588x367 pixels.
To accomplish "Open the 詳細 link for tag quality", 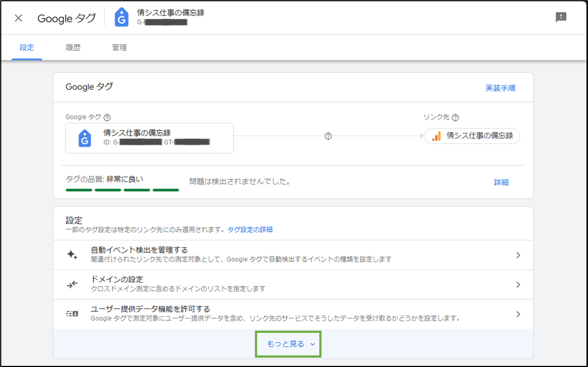I will pyautogui.click(x=501, y=182).
